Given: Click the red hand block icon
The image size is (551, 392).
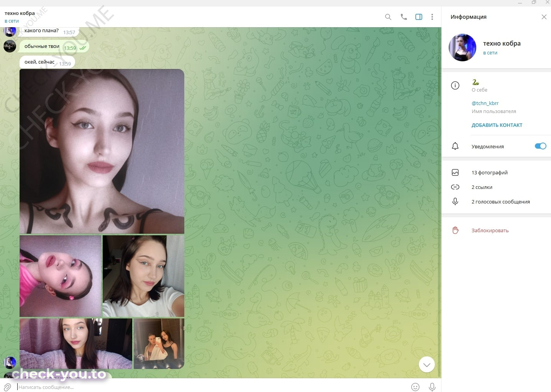Looking at the screenshot, I should coord(455,230).
